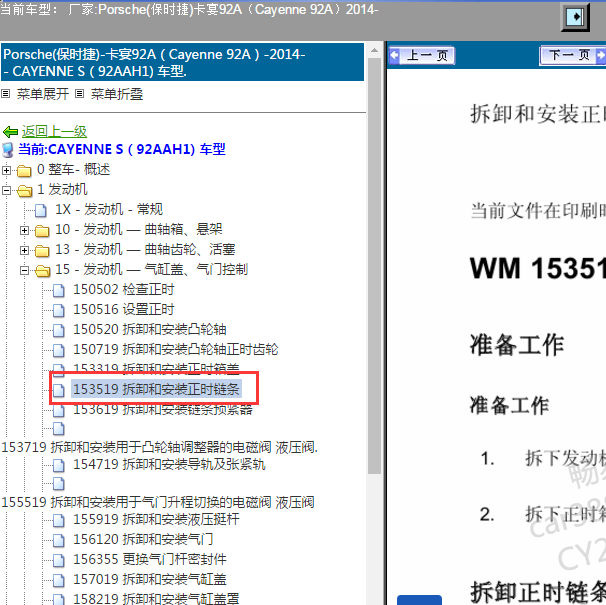Open 155919 拆卸和安装液压挺杆

[156, 520]
